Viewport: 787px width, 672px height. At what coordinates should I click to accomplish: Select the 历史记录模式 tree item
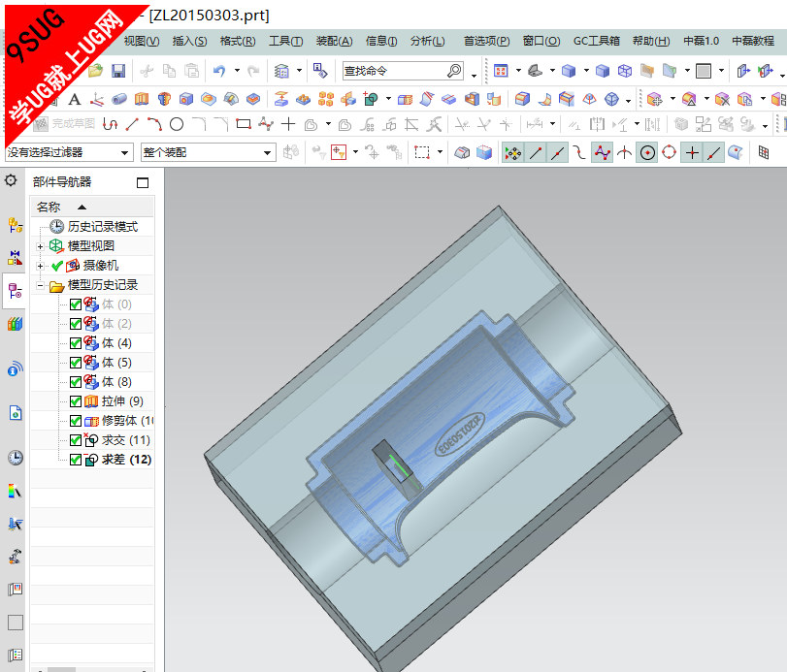click(x=103, y=227)
